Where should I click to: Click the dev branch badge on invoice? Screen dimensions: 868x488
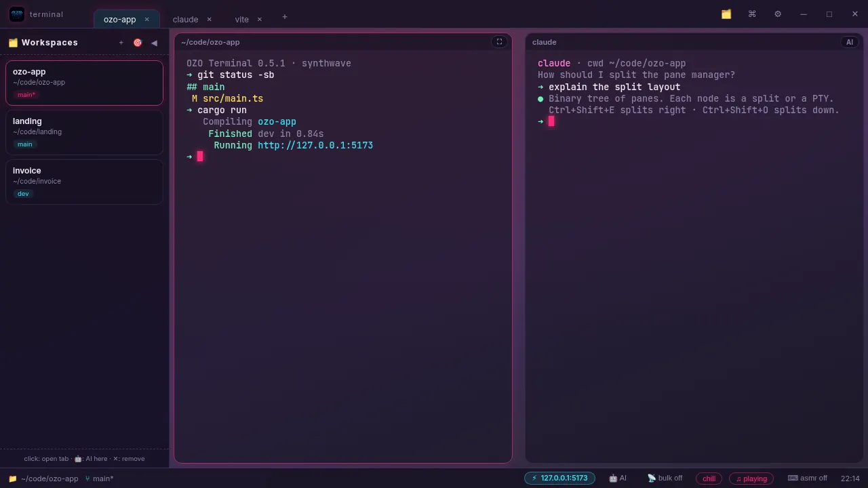(x=23, y=194)
